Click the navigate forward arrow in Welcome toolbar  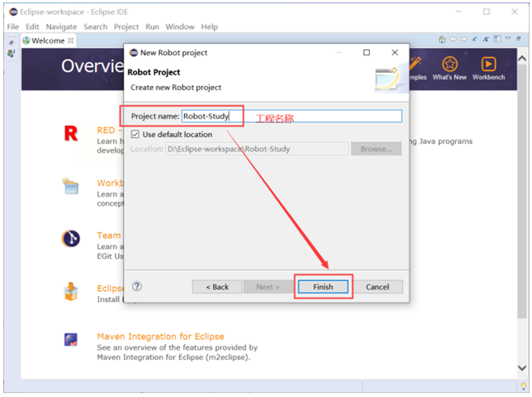pos(464,39)
